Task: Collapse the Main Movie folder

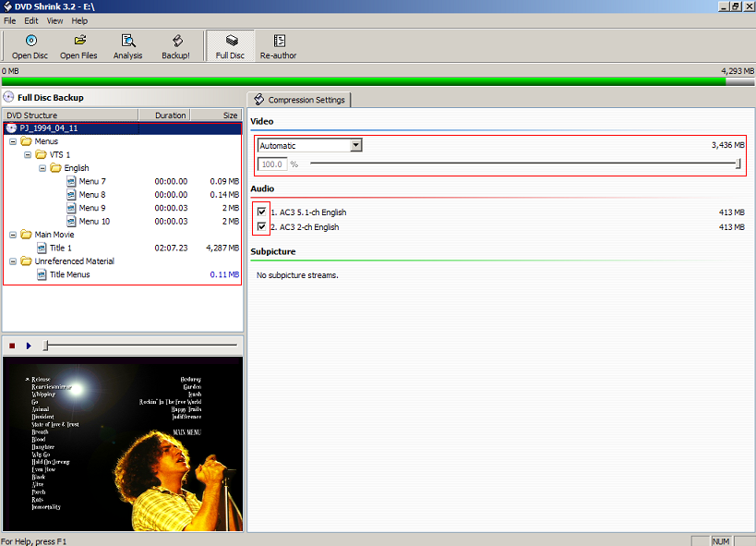Action: pos(12,235)
